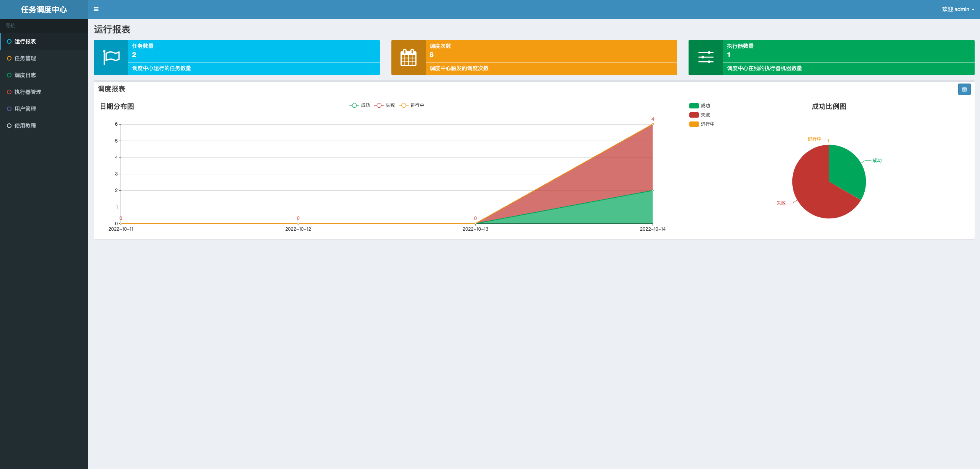This screenshot has width=980, height=469.
Task: Click the circle icon beside 任务管理
Action: click(x=9, y=58)
